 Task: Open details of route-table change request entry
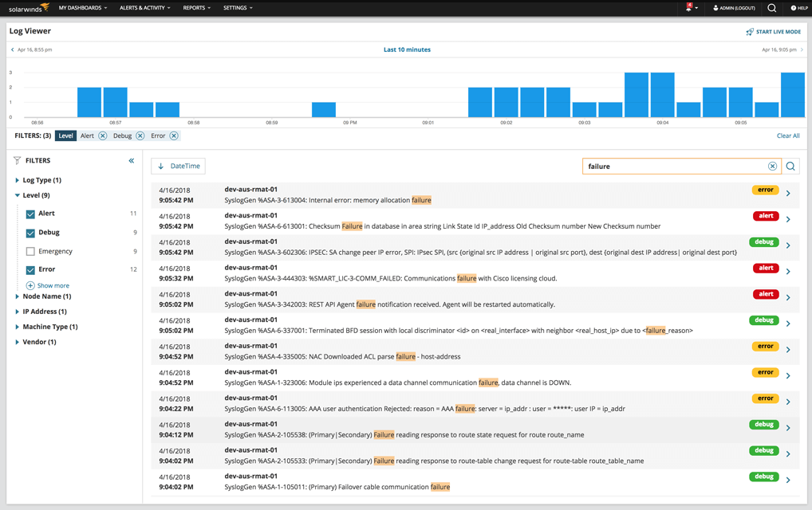click(x=788, y=454)
